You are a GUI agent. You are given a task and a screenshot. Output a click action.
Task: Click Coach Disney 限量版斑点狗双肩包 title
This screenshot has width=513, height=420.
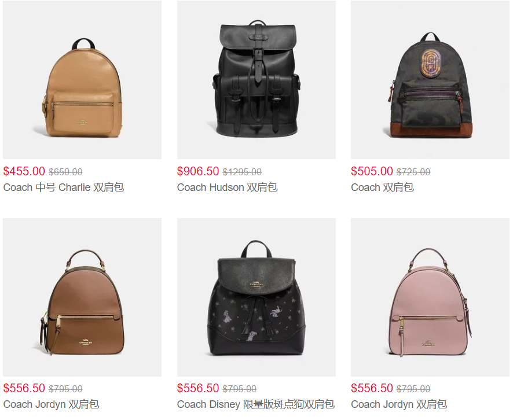click(x=255, y=404)
